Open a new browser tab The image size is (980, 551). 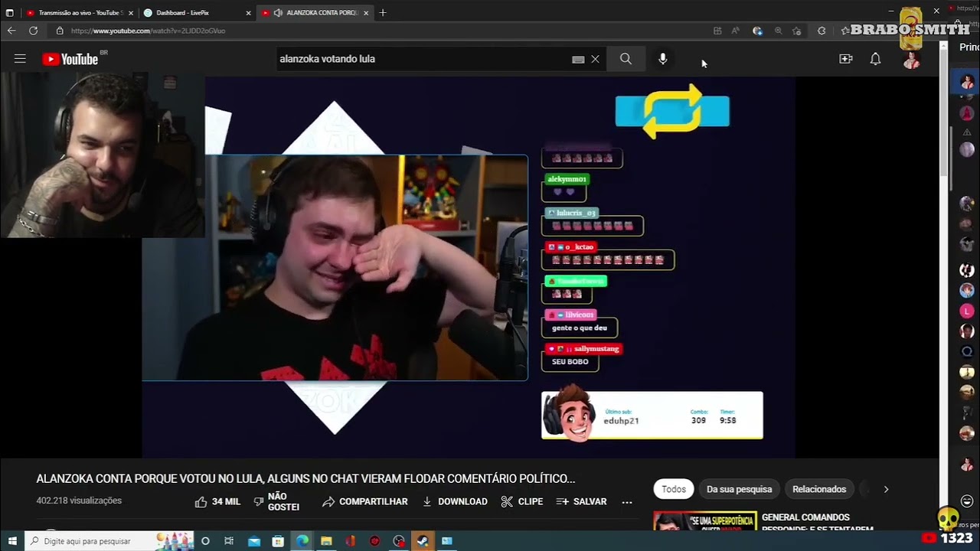[383, 12]
